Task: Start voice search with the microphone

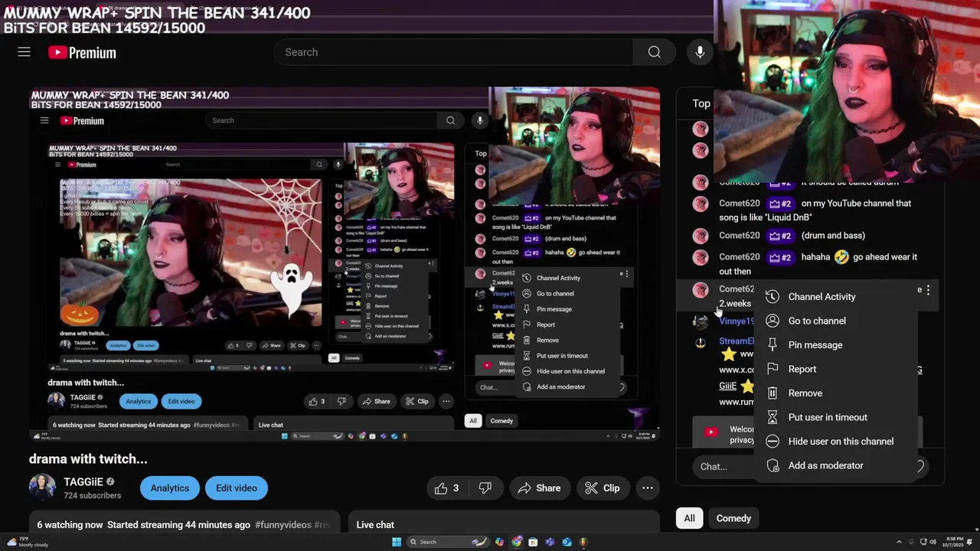Action: pyautogui.click(x=700, y=52)
